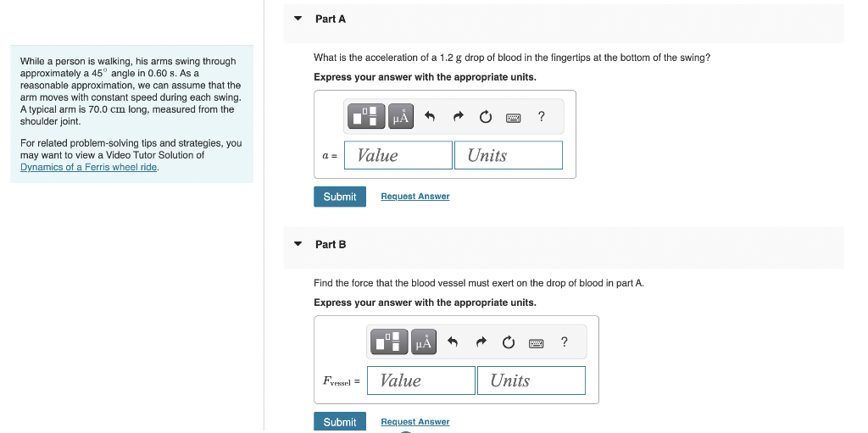Viewport: 868px width, 433px height.
Task: Open help question mark in Part A
Action: point(542,116)
